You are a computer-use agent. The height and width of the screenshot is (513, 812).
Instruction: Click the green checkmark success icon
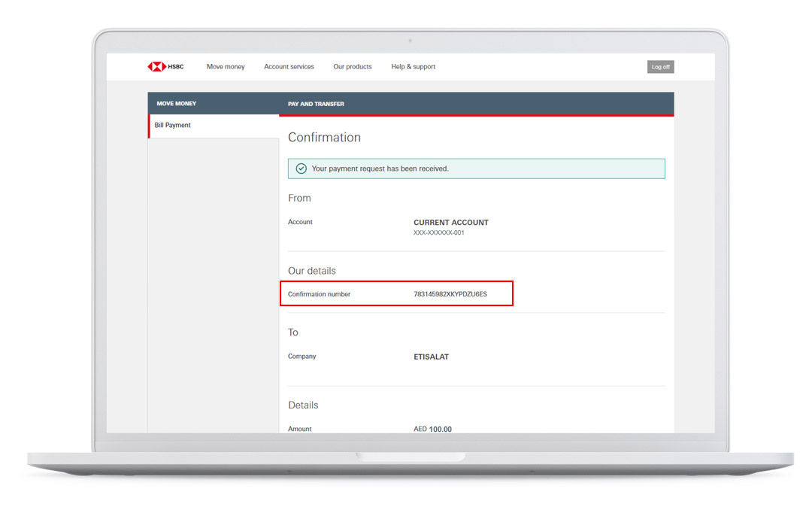pyautogui.click(x=301, y=168)
